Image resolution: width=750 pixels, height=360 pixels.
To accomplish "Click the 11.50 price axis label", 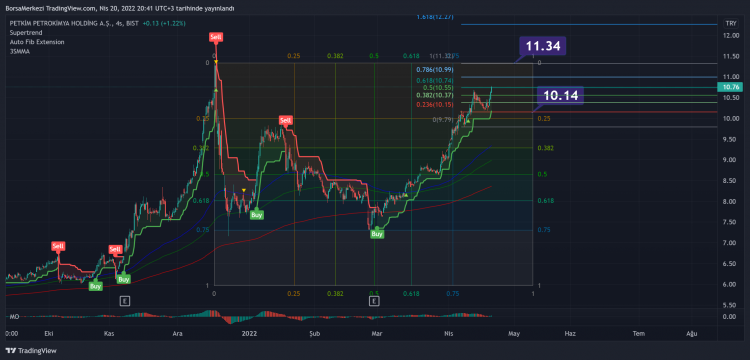I will click(730, 57).
